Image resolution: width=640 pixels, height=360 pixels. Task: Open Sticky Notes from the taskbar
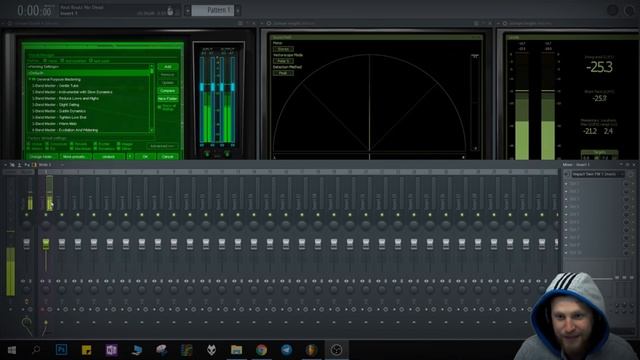tap(86, 350)
